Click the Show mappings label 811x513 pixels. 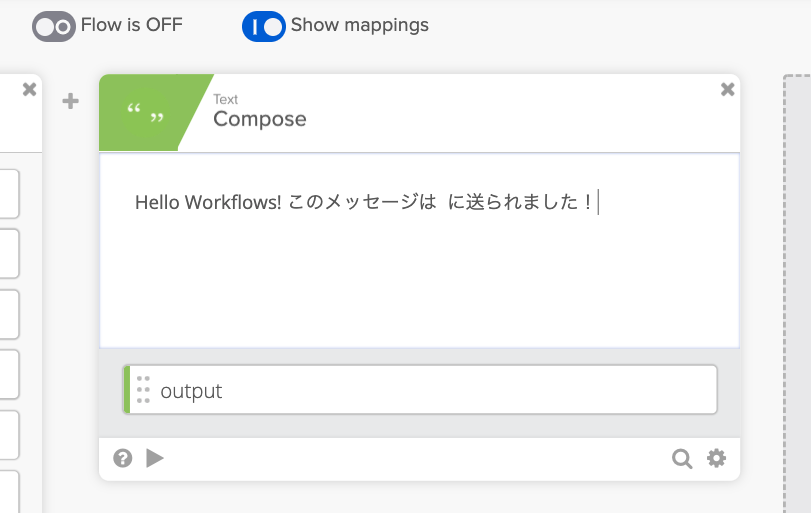point(359,25)
